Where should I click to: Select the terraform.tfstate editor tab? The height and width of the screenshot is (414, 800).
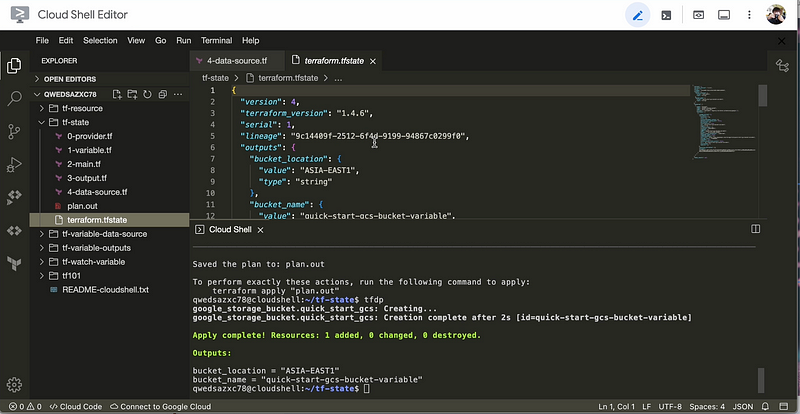(334, 61)
